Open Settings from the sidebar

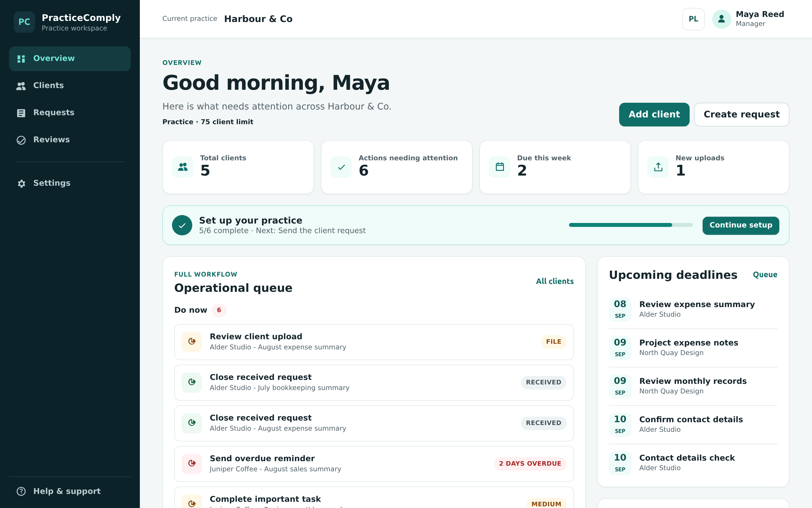point(70,183)
